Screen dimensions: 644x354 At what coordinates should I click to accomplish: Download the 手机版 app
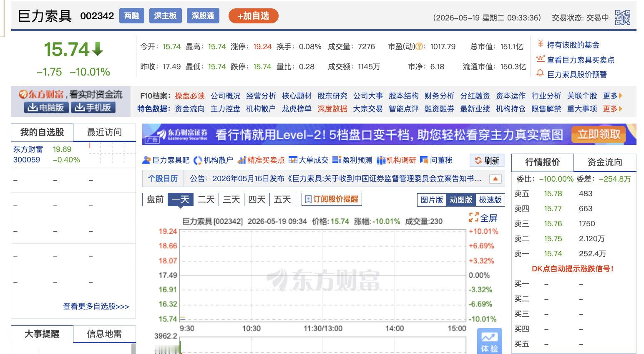[93, 107]
